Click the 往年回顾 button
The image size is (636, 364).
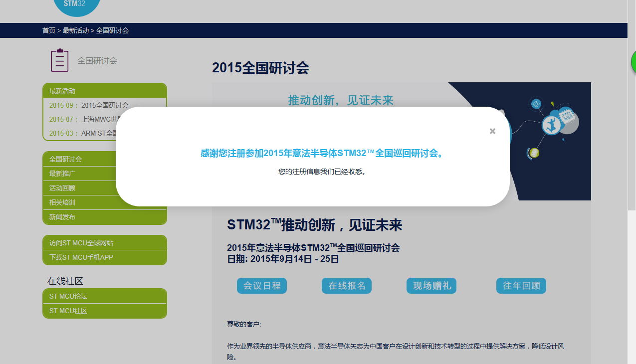tap(521, 286)
